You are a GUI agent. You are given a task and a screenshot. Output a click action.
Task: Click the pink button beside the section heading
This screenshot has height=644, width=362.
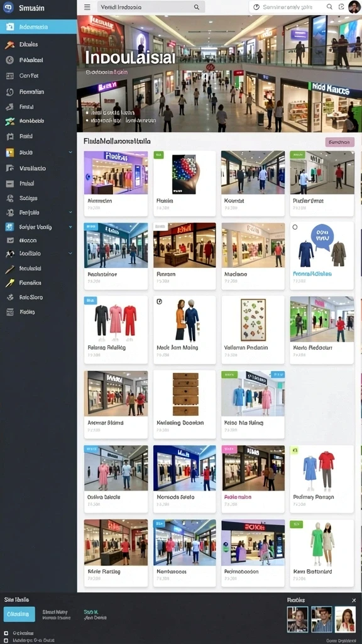tap(340, 142)
